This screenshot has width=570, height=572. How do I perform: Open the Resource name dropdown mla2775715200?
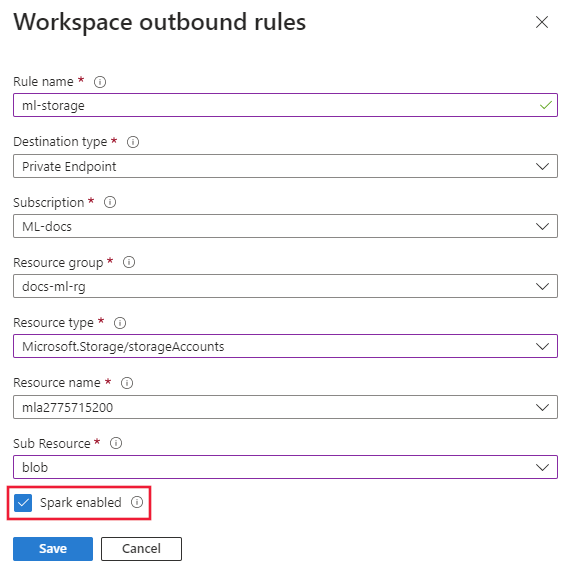click(285, 407)
